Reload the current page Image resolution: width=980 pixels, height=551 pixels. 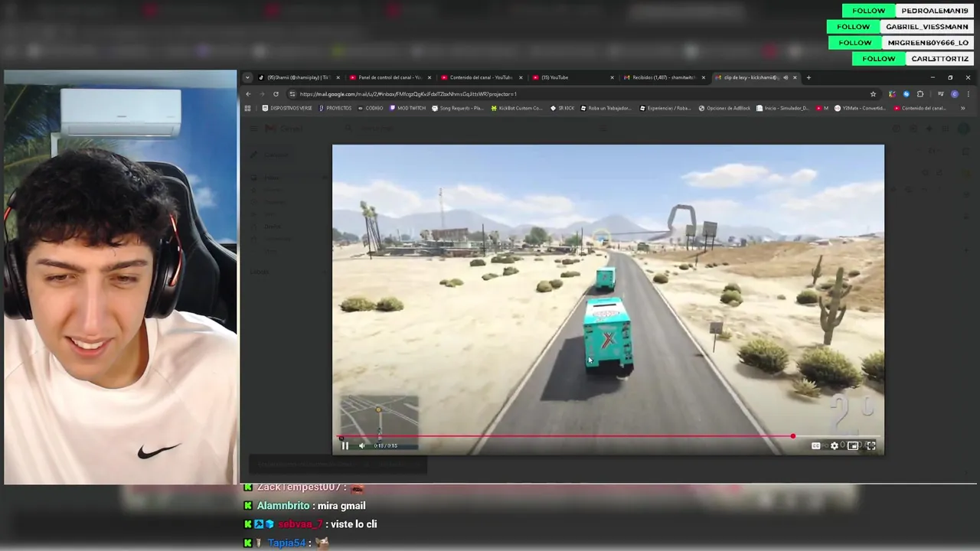[x=276, y=94]
